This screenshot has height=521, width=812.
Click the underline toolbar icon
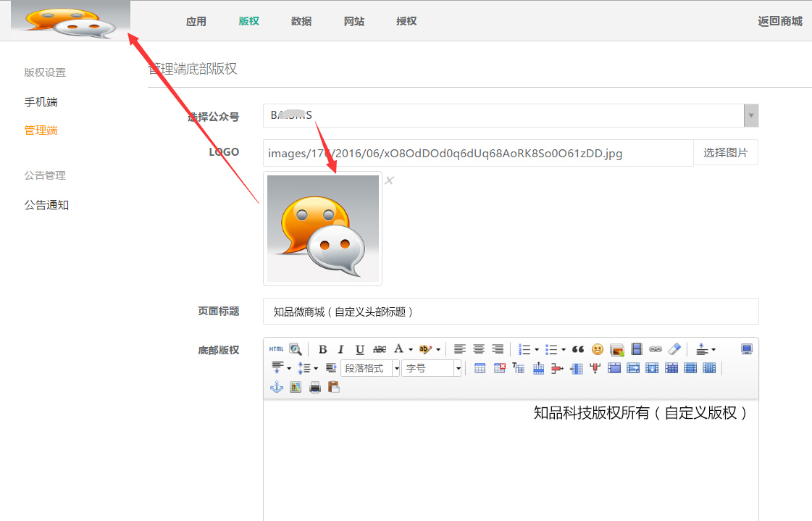tap(359, 349)
